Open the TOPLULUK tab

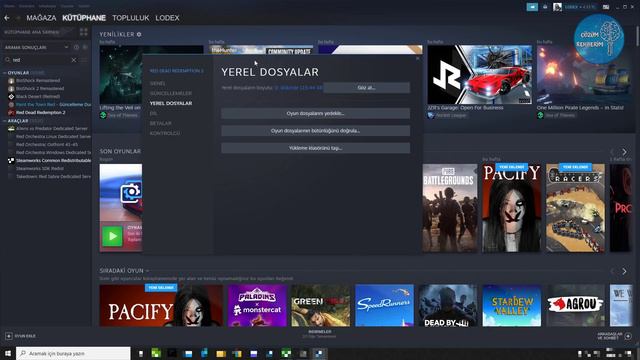point(131,18)
